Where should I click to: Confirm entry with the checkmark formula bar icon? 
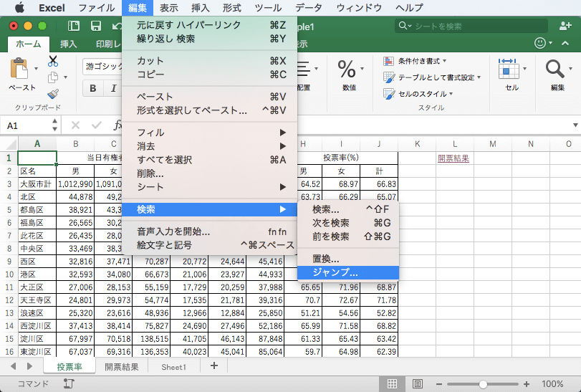pyautogui.click(x=97, y=125)
